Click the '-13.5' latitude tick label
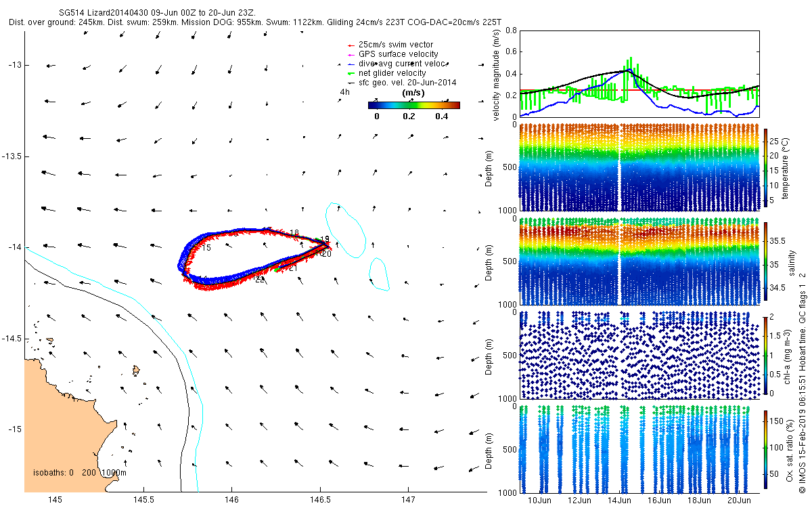The width and height of the screenshot is (812, 508). tap(13, 156)
